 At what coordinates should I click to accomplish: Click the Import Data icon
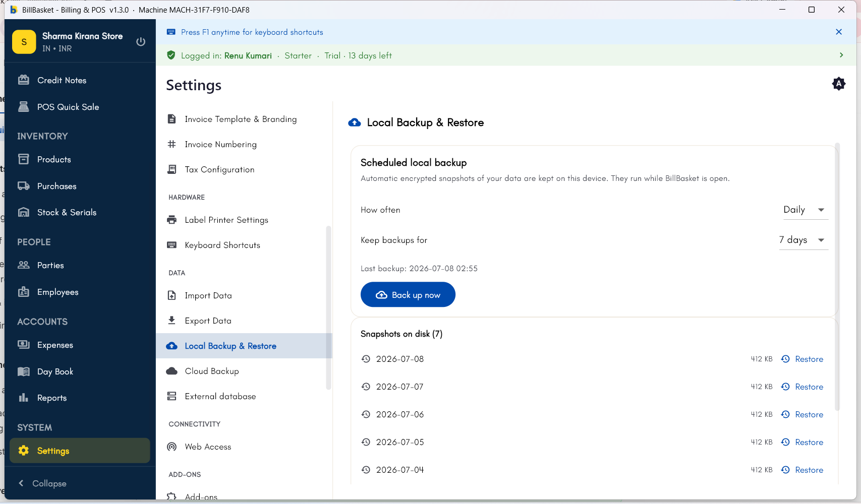(x=171, y=295)
